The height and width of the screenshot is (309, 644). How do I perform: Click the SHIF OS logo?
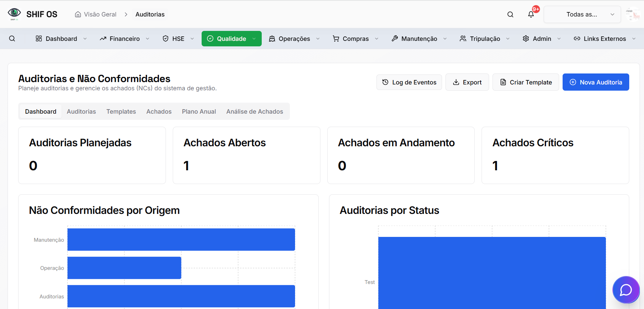(14, 14)
